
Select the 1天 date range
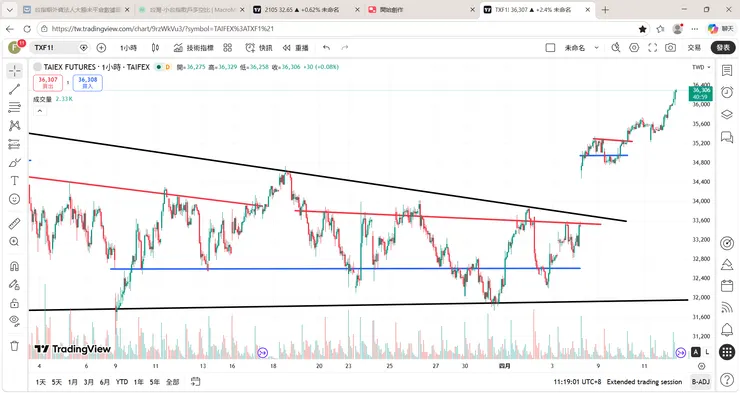click(x=41, y=382)
